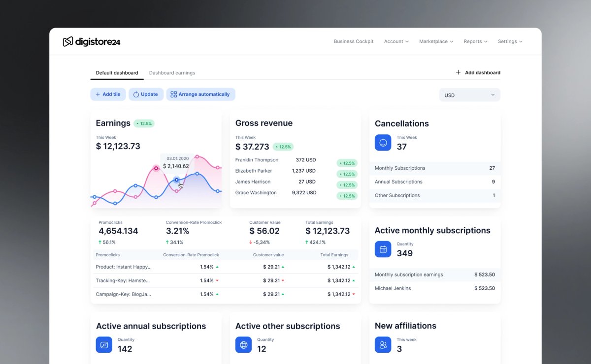
Task: Click the Gross revenue 12.5% badge
Action: pos(283,147)
